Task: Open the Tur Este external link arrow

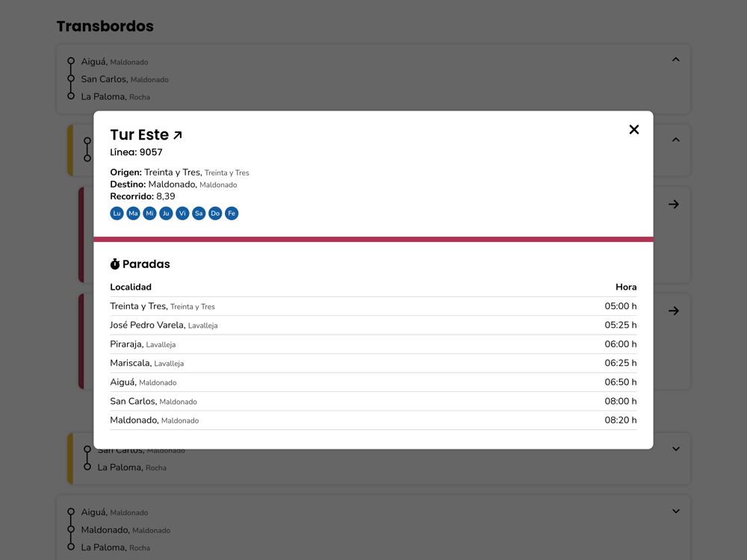Action: click(178, 135)
